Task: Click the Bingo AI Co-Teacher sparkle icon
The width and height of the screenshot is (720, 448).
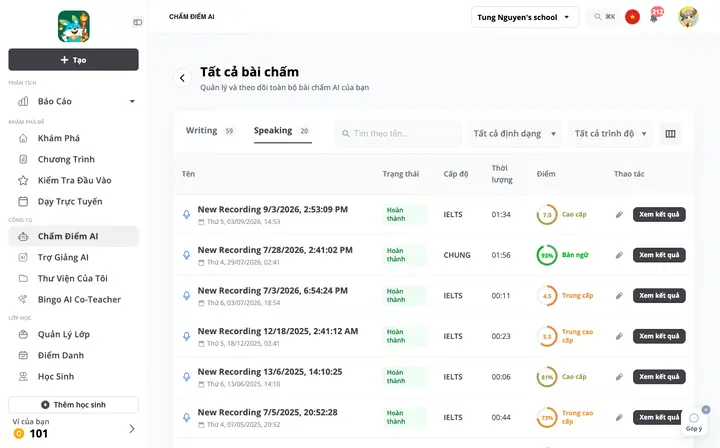Action: tap(22, 299)
